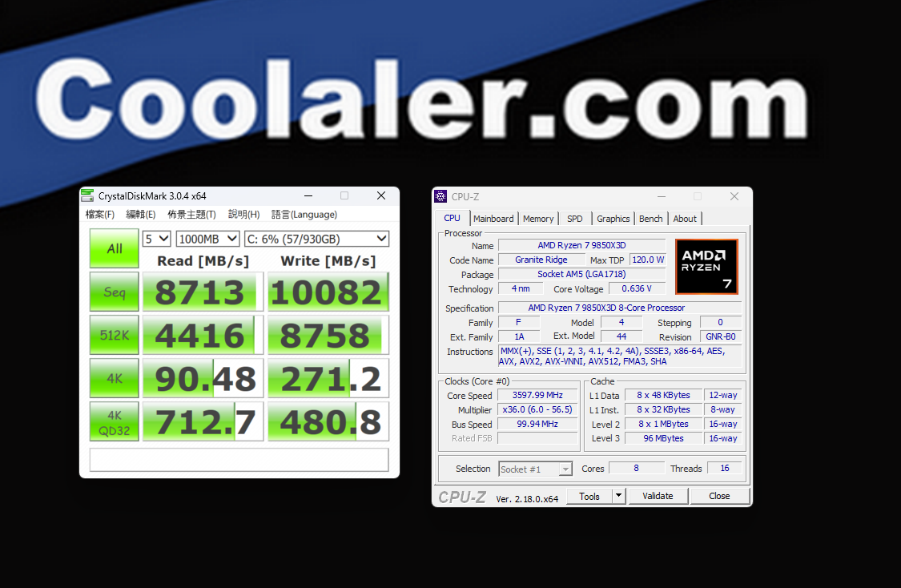Open the 語言(Language) menu
The height and width of the screenshot is (588, 901).
click(x=304, y=215)
